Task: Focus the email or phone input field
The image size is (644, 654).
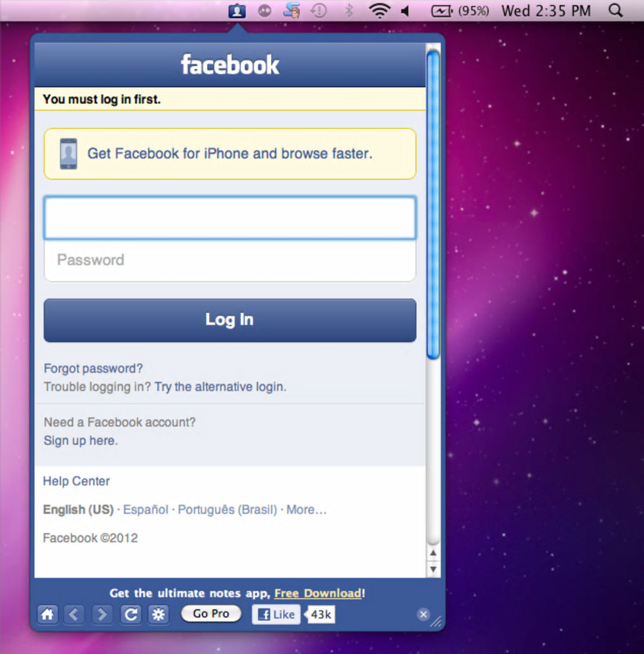Action: [230, 218]
